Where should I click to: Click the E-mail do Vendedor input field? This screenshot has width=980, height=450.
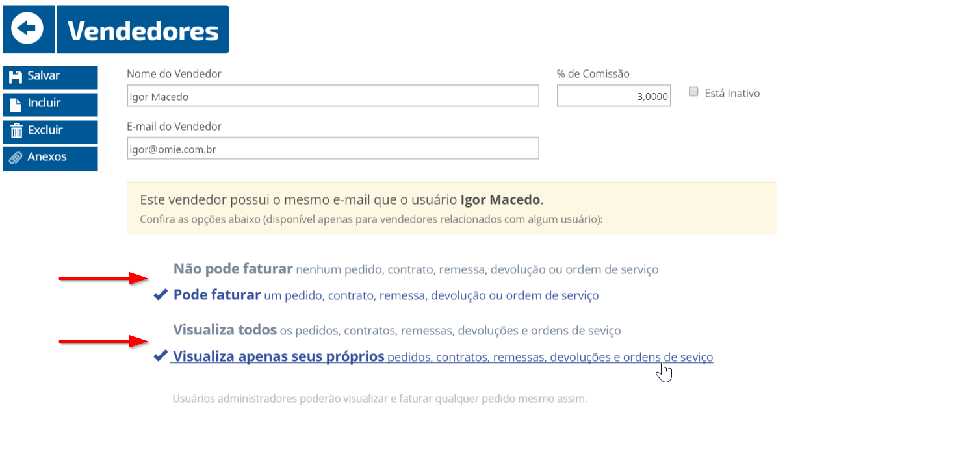[333, 149]
